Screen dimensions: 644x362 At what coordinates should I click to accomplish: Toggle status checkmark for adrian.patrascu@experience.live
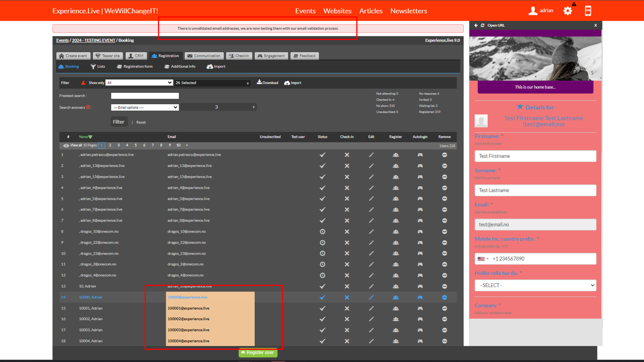tap(322, 155)
